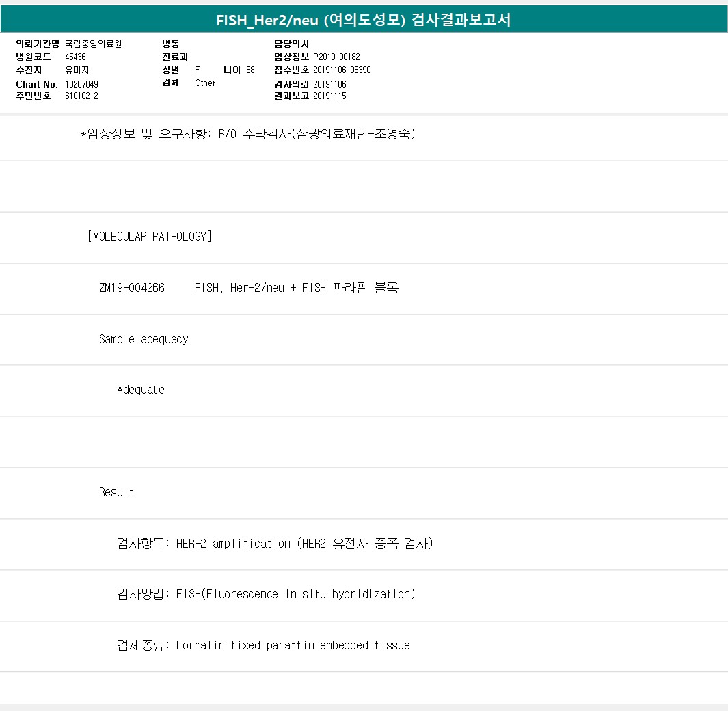Click 검체종류: Formalin-fixed paraffin-embedded tissue line

click(x=263, y=645)
